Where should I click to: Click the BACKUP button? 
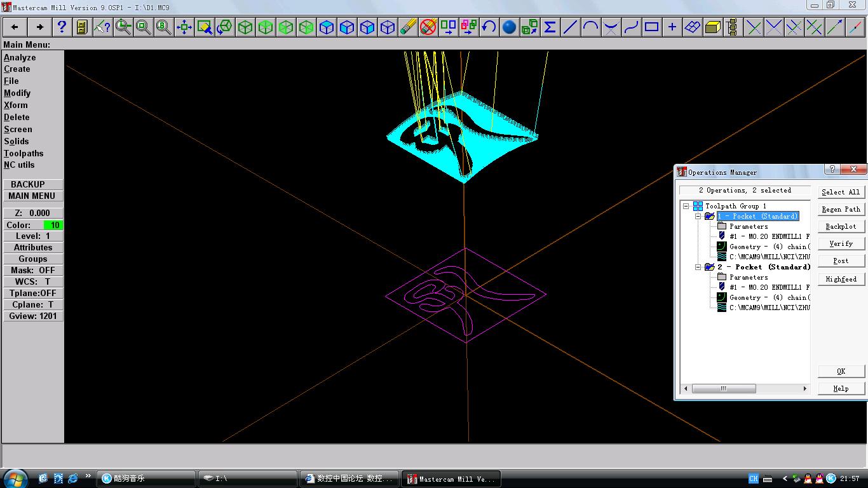tap(33, 184)
